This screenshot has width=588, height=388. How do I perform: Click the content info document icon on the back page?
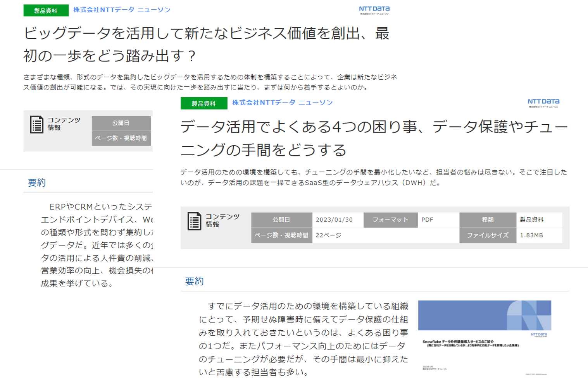37,125
